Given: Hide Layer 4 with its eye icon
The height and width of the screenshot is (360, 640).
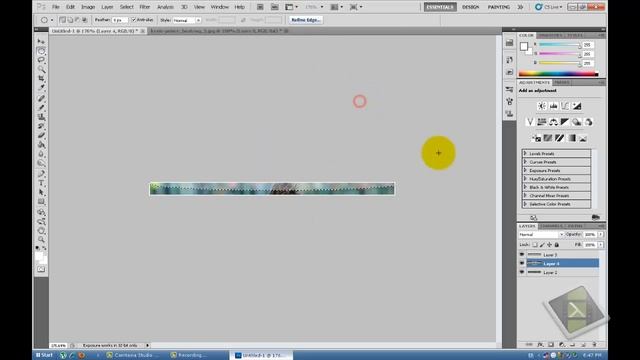Looking at the screenshot, I should click(522, 263).
